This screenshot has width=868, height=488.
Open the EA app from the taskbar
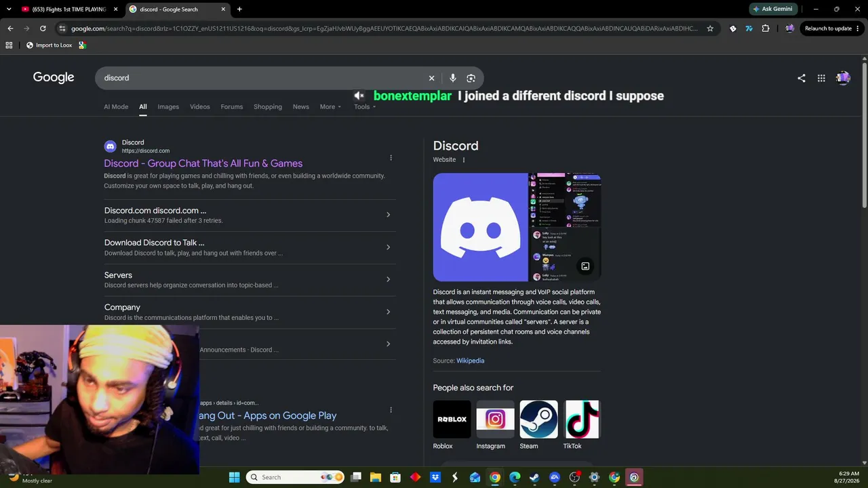(x=555, y=477)
